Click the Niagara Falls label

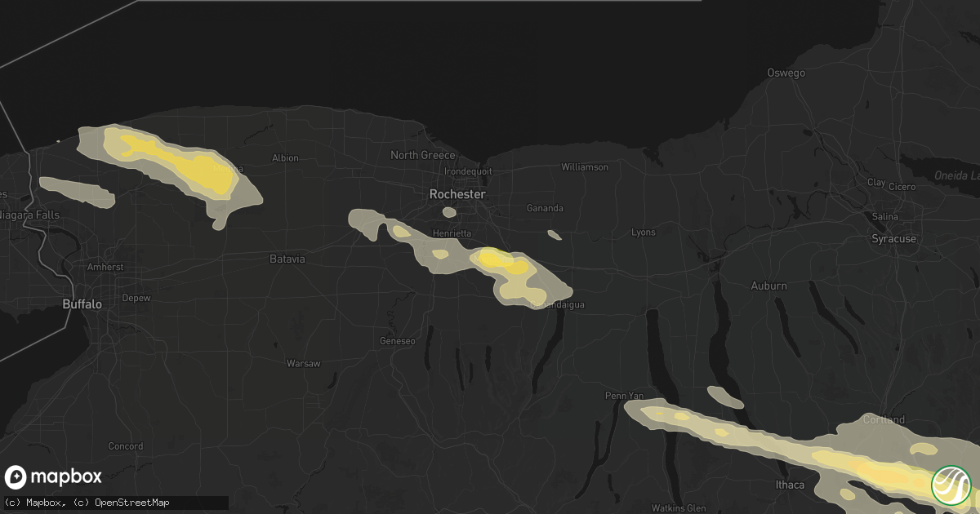click(x=28, y=215)
